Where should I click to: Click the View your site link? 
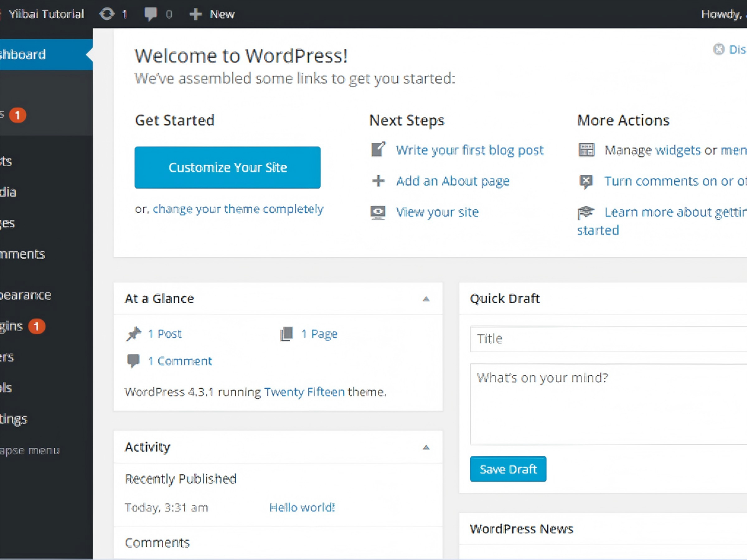tap(437, 212)
